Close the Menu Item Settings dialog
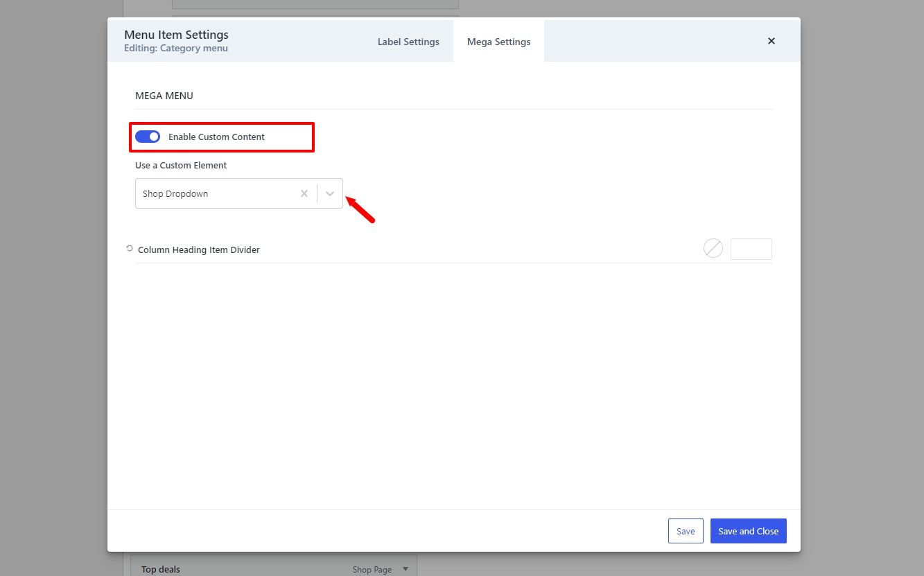The width and height of the screenshot is (924, 576). (772, 41)
